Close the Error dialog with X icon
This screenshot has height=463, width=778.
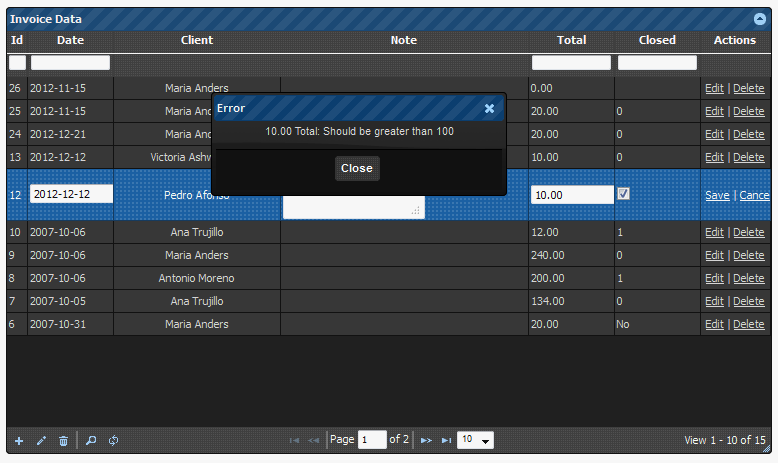tap(489, 108)
